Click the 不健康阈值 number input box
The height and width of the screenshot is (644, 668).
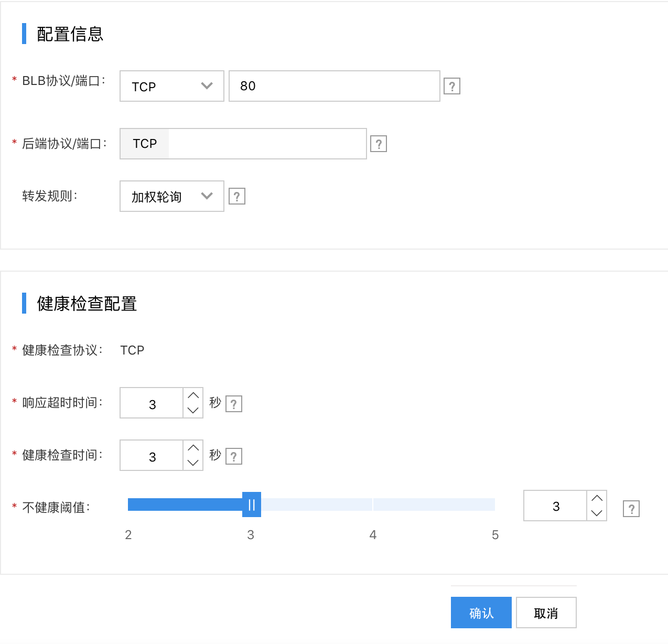click(x=555, y=506)
